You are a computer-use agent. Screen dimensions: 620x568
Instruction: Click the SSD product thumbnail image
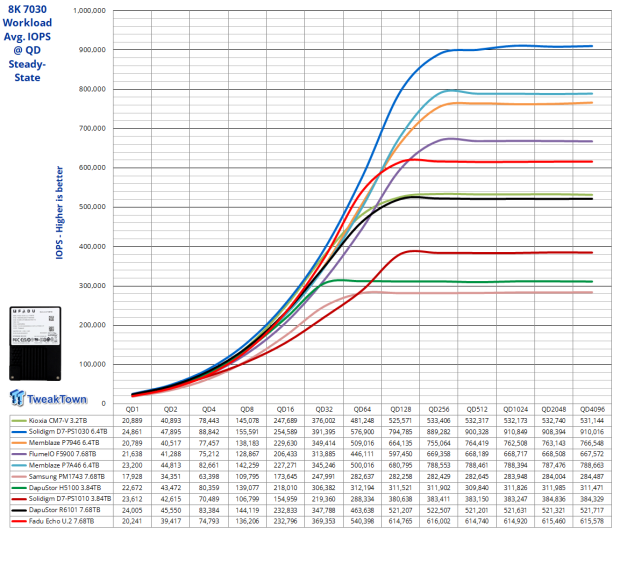(35, 344)
